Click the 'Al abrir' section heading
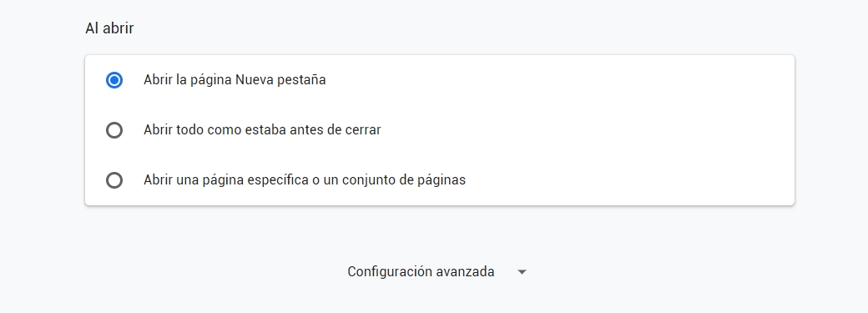The height and width of the screenshot is (313, 868). pos(109,28)
